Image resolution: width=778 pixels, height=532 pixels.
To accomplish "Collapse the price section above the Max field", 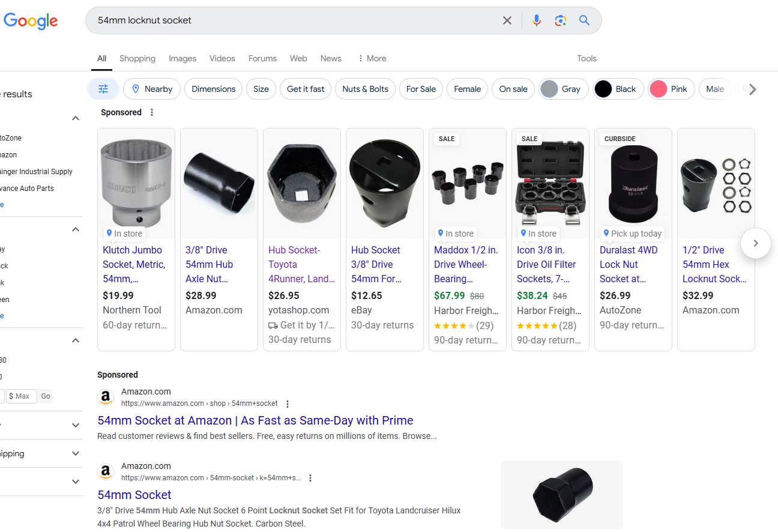I will tap(76, 340).
